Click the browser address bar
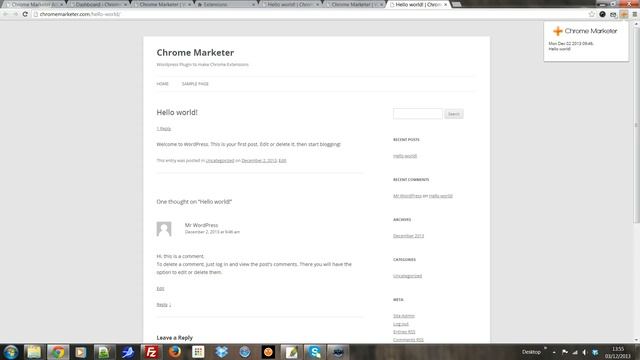640x360 pixels. pos(310,14)
